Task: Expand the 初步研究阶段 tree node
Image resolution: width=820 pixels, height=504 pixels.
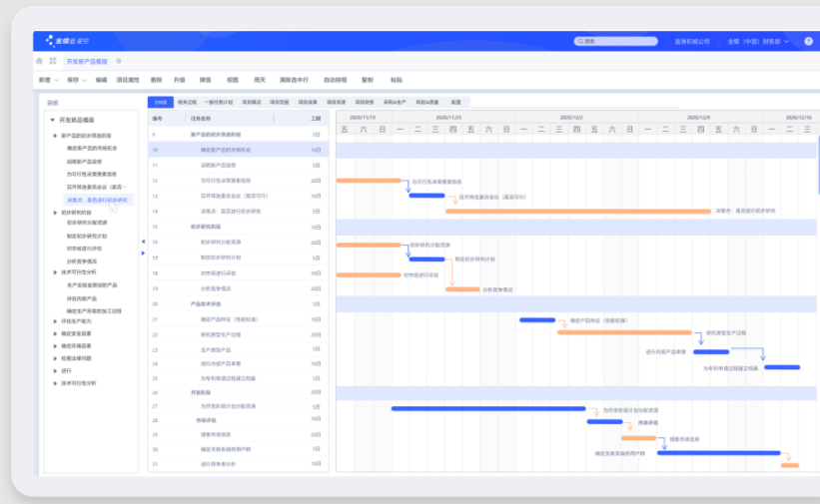Action: tap(55, 213)
